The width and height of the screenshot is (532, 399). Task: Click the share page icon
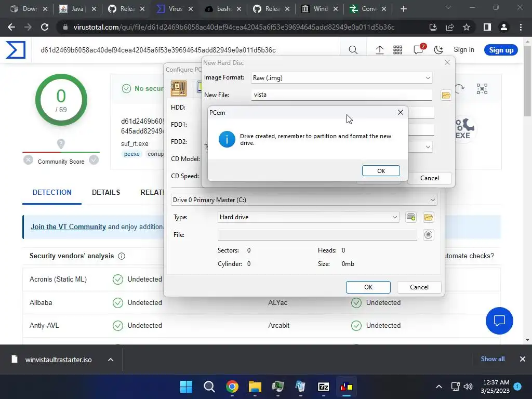point(450,27)
